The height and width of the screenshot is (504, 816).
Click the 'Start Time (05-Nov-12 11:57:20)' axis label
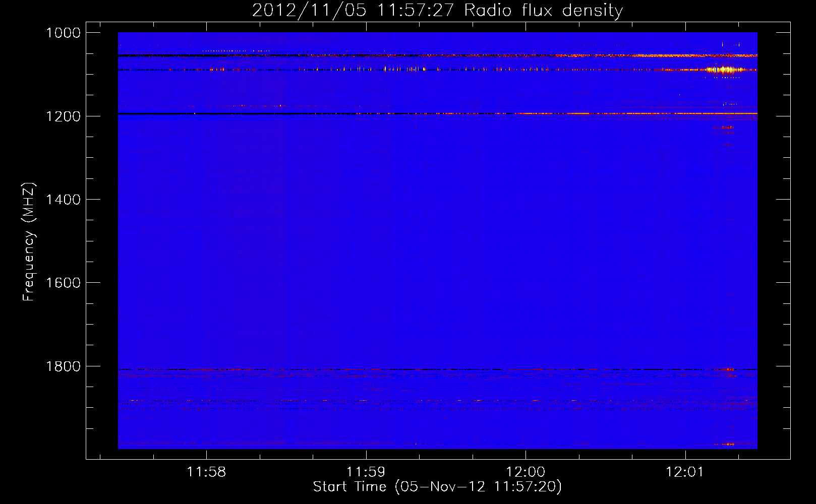(x=437, y=486)
